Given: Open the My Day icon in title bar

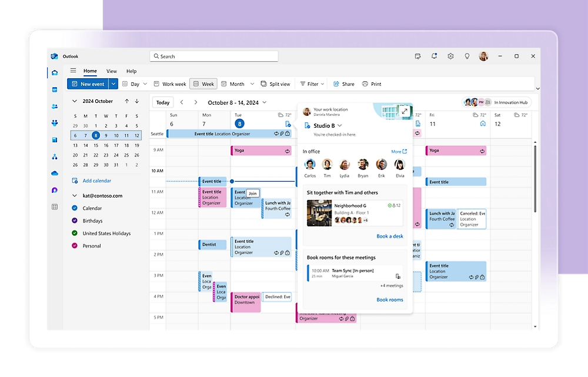Looking at the screenshot, I should coord(417,56).
